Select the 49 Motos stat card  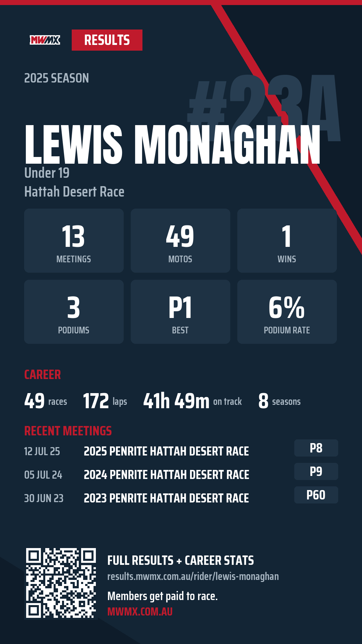point(180,240)
